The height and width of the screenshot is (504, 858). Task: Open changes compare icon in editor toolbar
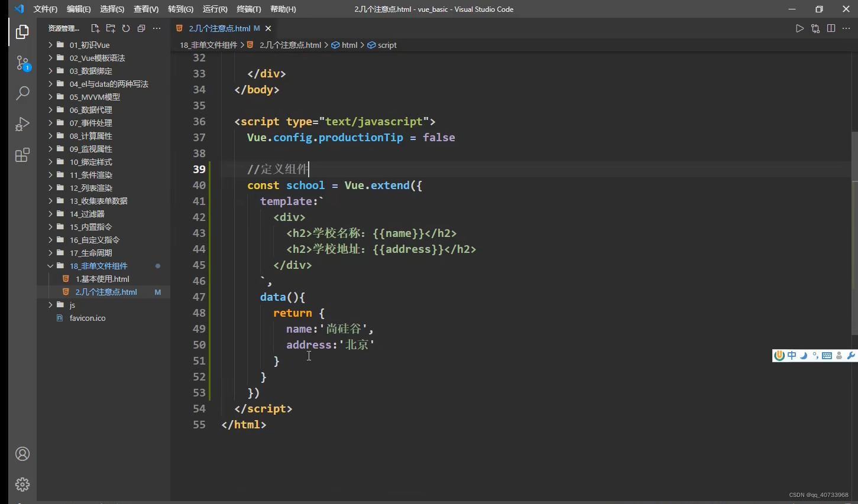point(815,28)
